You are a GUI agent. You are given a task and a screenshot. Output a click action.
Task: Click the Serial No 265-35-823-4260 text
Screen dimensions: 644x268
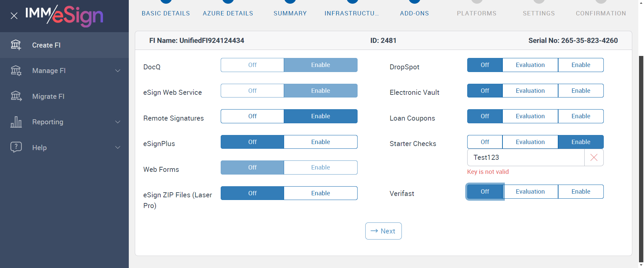(x=573, y=41)
